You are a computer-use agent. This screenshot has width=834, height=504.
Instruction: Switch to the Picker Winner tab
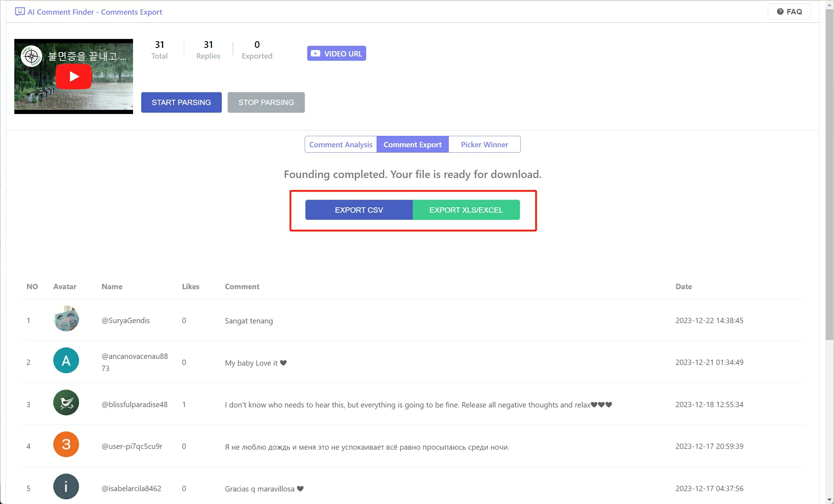484,144
